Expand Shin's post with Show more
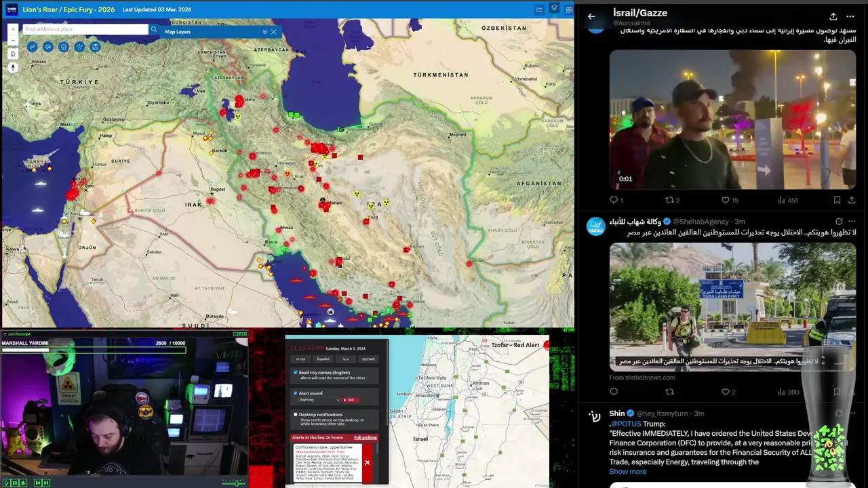 [628, 471]
